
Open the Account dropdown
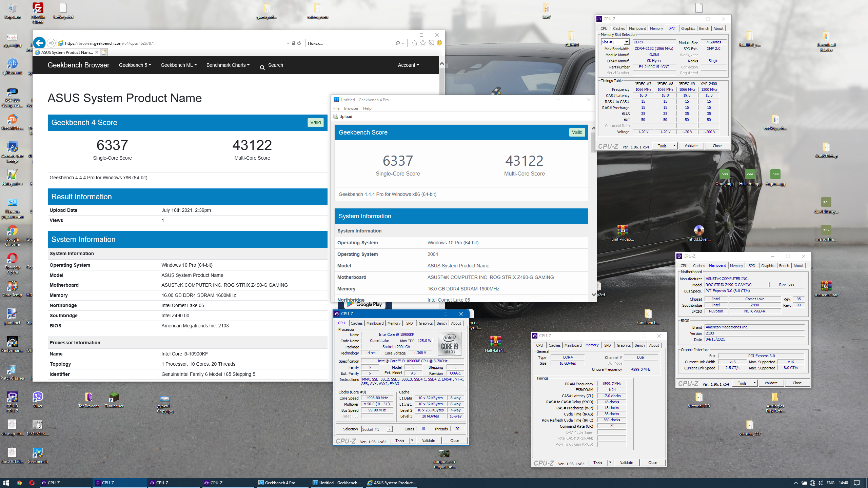click(x=408, y=65)
